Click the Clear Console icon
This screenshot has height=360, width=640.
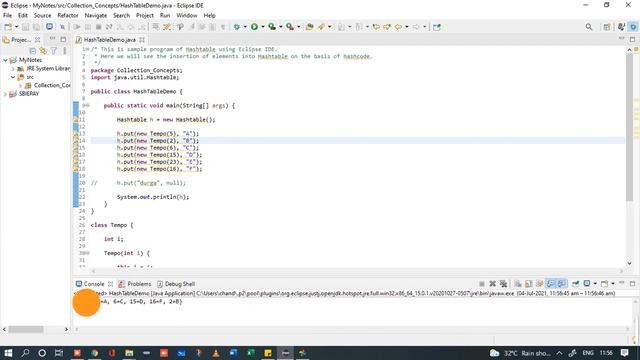click(518, 284)
